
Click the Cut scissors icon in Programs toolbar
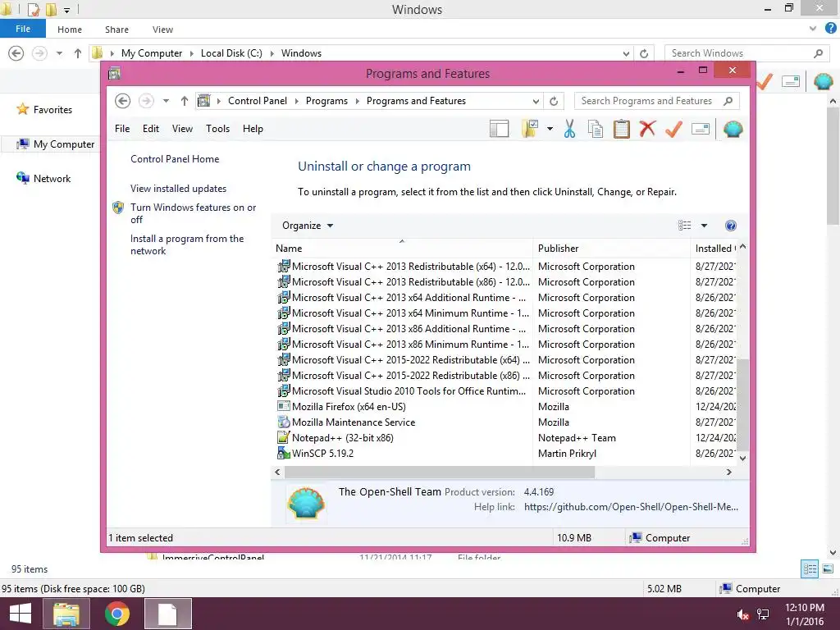click(569, 129)
